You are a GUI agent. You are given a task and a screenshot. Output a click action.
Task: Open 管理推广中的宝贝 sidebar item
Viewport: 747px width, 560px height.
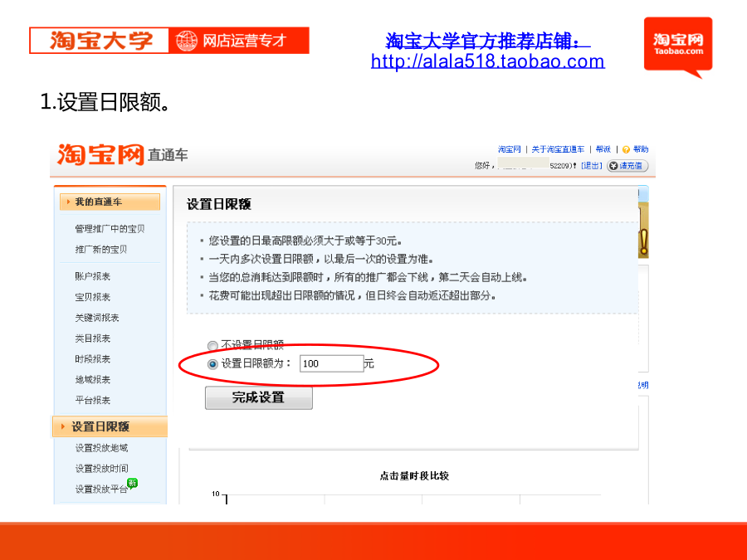click(x=110, y=229)
